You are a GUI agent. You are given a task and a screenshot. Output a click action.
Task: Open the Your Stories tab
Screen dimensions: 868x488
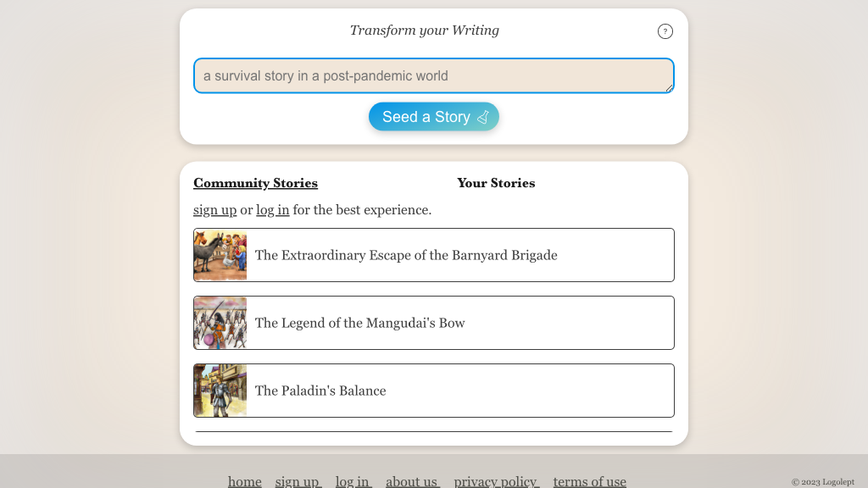coord(496,183)
